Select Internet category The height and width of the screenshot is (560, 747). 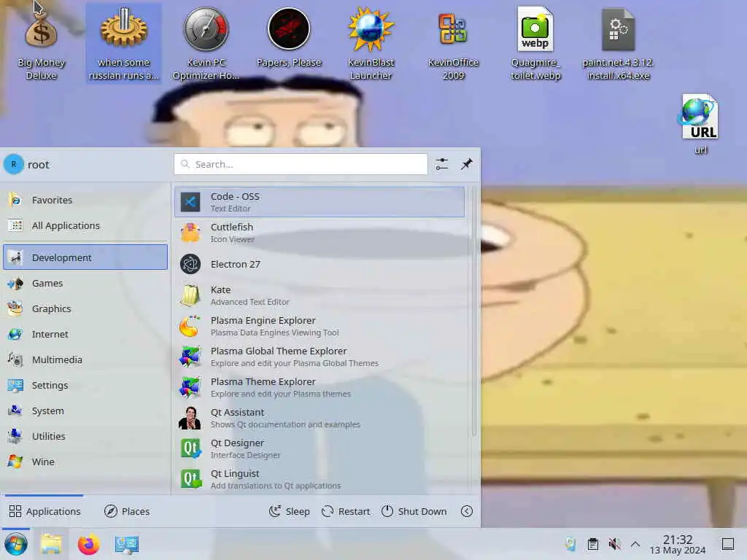[85, 334]
